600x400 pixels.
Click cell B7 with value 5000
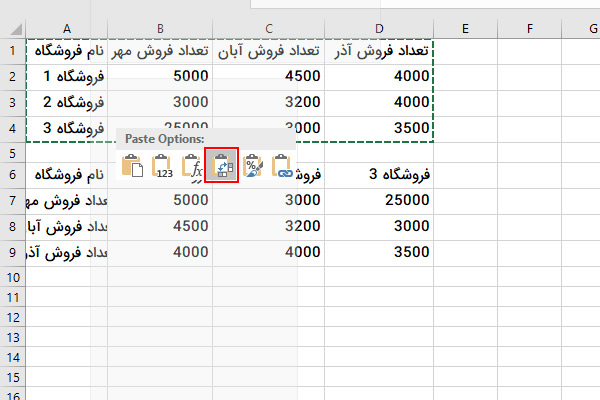(160, 201)
